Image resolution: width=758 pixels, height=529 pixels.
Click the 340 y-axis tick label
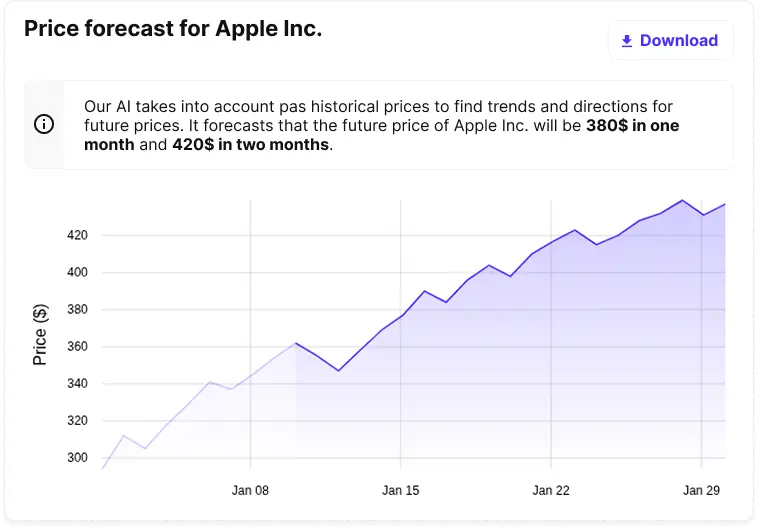pos(78,384)
